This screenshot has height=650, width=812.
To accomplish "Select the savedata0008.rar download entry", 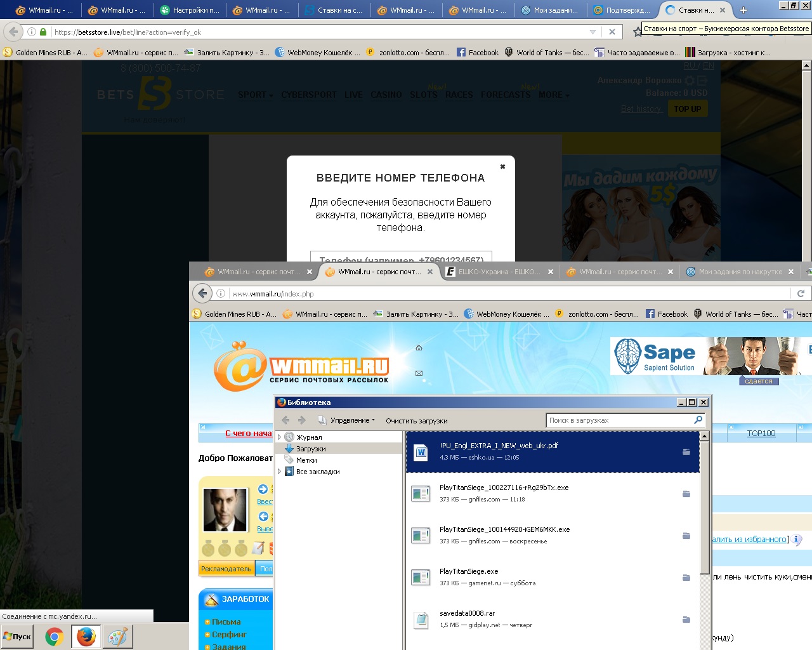I will tap(553, 620).
